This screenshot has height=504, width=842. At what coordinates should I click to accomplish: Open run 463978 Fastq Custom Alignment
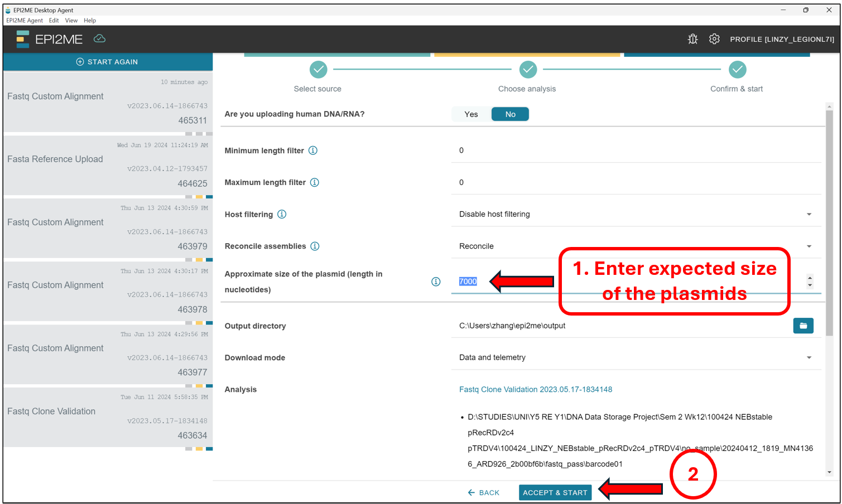click(108, 292)
